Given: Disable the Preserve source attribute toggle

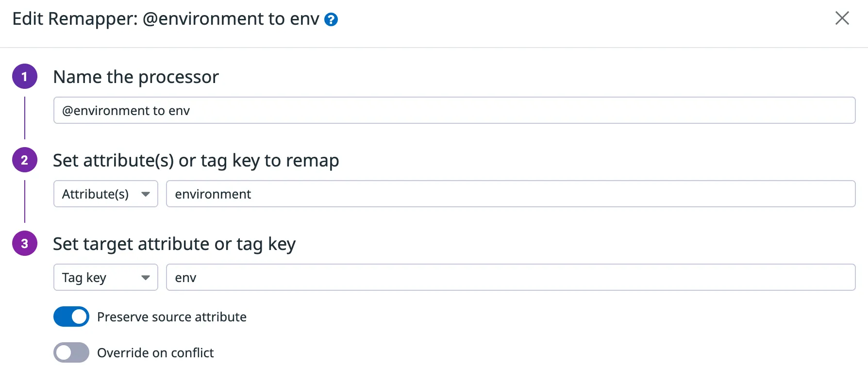Looking at the screenshot, I should (71, 317).
